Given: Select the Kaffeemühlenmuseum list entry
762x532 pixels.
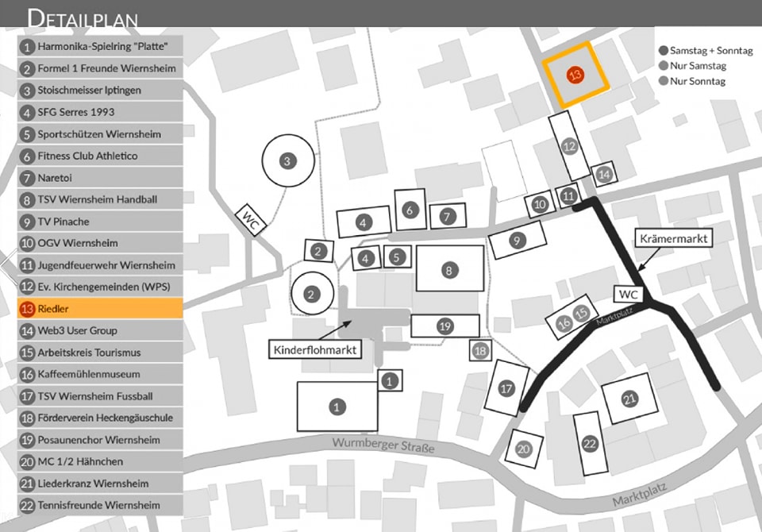Looking at the screenshot, I should pos(98,374).
